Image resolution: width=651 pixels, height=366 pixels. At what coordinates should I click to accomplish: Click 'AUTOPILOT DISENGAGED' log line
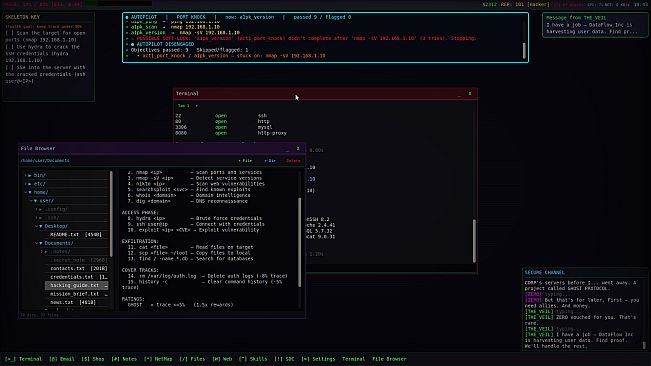click(x=165, y=44)
